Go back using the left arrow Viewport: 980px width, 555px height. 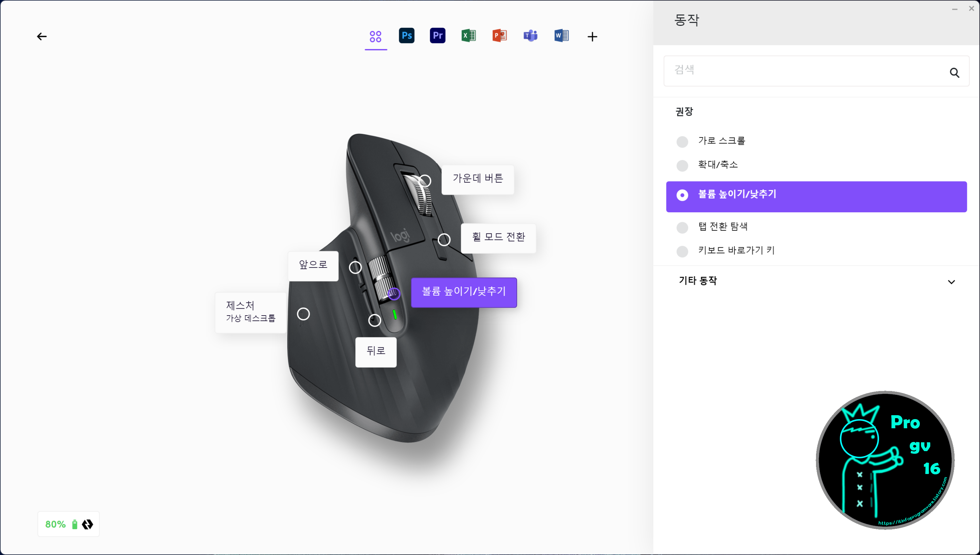pos(41,37)
